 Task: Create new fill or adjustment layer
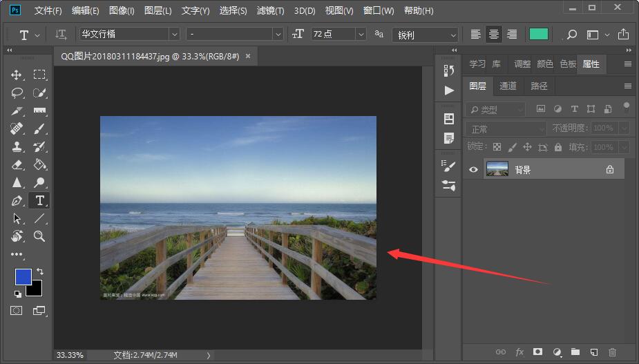click(x=557, y=352)
